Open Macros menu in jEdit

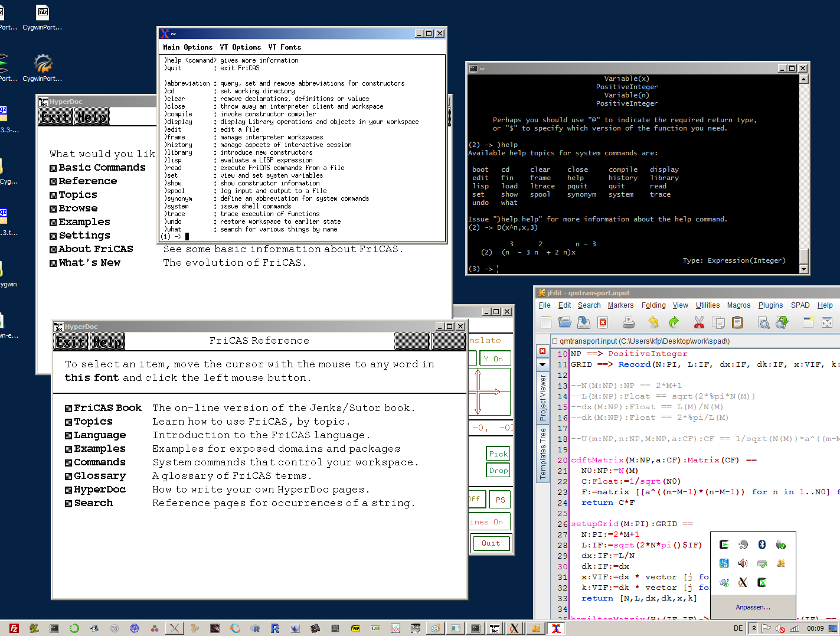pos(738,305)
